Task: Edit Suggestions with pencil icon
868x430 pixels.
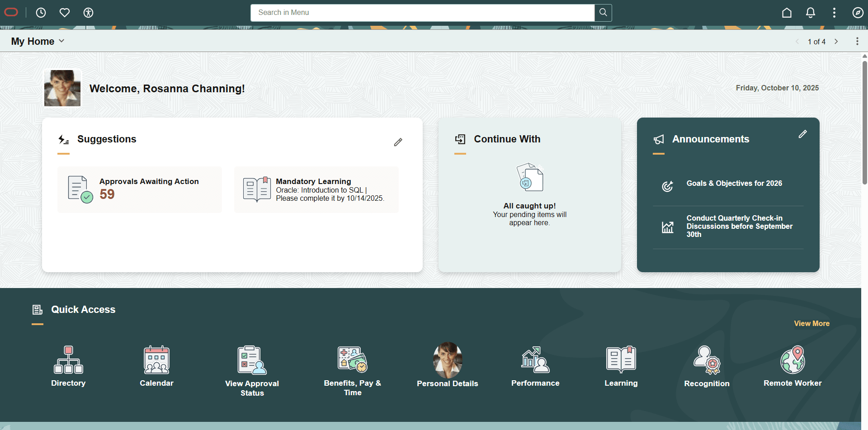Action: (398, 142)
